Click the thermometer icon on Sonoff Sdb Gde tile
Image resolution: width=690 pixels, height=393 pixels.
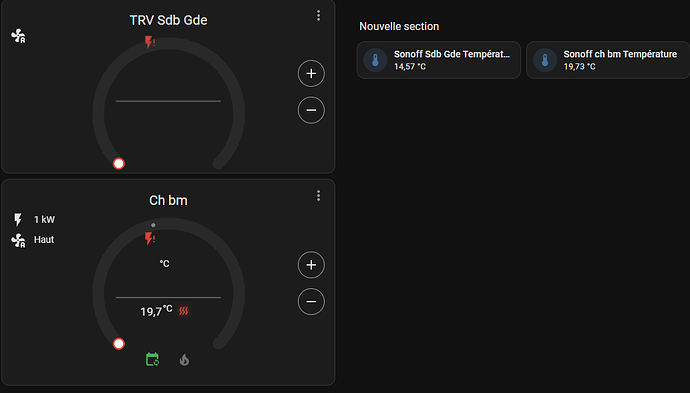click(375, 60)
